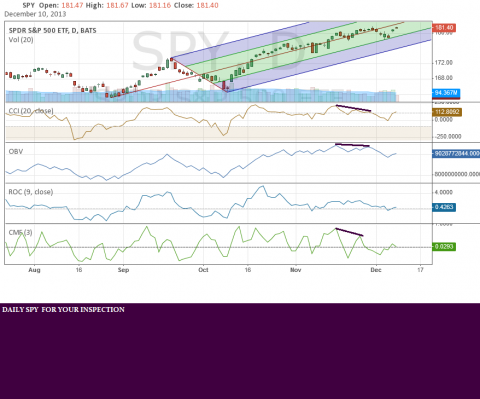Click the 168.00 price axis label

click(444, 78)
